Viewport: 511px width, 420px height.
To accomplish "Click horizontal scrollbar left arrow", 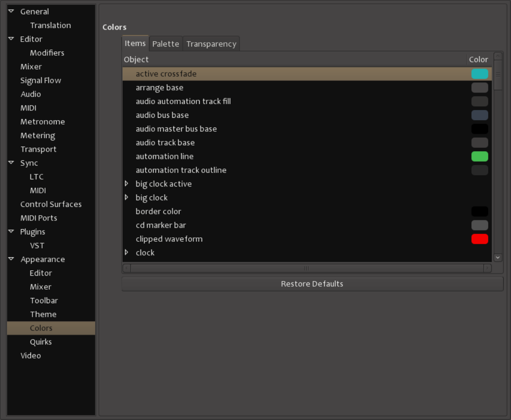I will click(x=127, y=268).
